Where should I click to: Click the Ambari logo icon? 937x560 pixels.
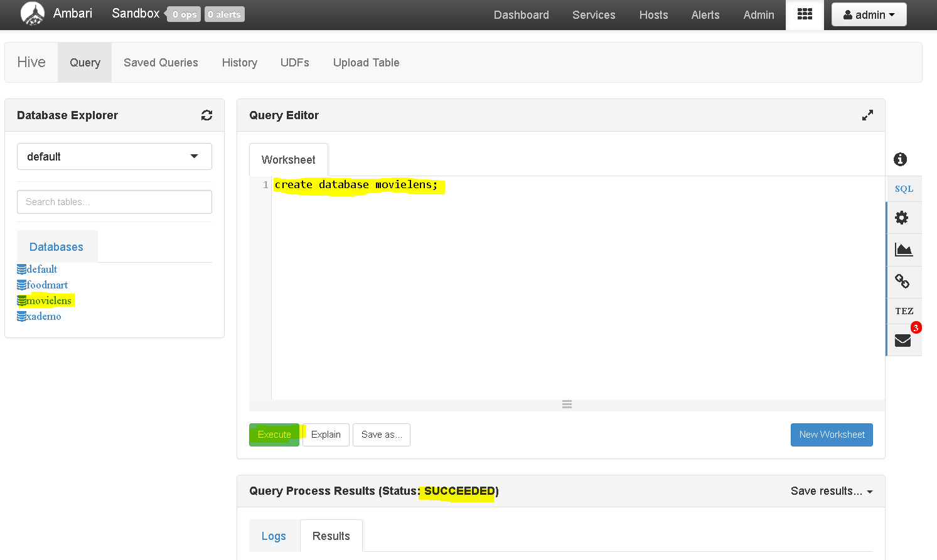(x=33, y=13)
